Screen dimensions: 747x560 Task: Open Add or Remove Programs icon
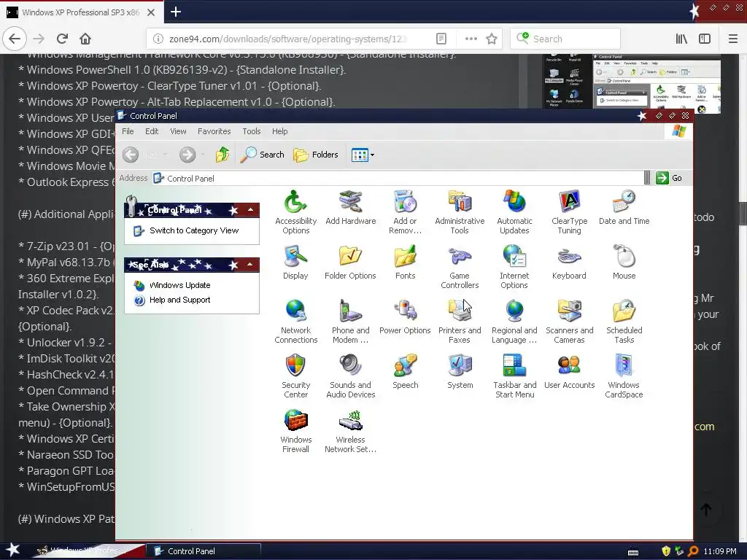click(405, 212)
